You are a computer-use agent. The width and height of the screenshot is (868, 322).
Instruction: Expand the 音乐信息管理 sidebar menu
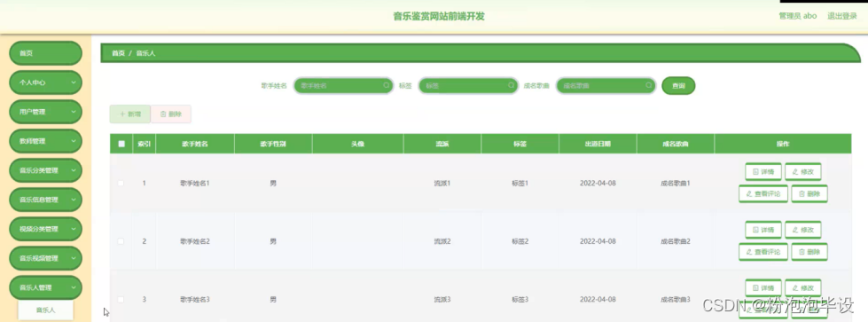click(45, 200)
